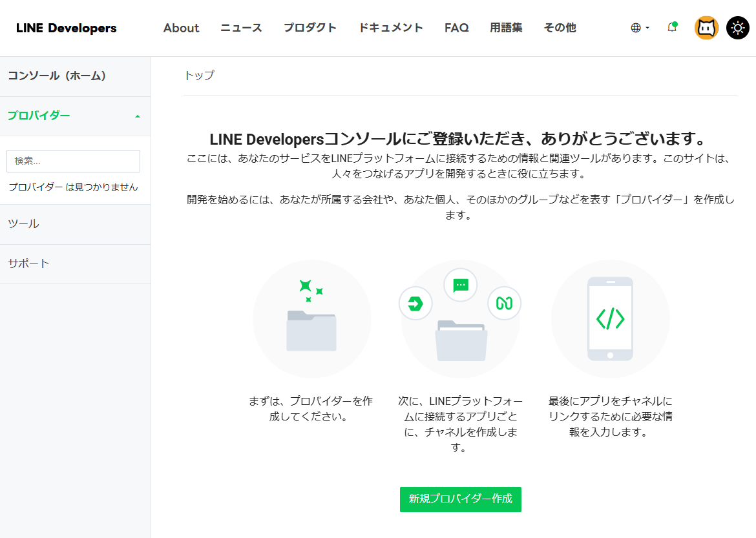Click the まずは、プロバイダーを作成 caption
This screenshot has width=756, height=538.
(311, 408)
